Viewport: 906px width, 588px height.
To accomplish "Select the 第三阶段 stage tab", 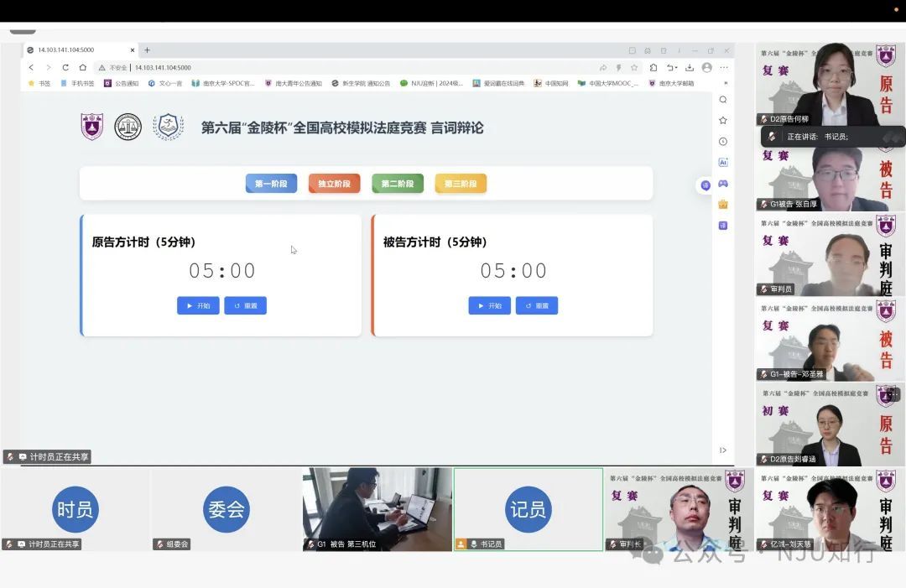I will (x=461, y=184).
